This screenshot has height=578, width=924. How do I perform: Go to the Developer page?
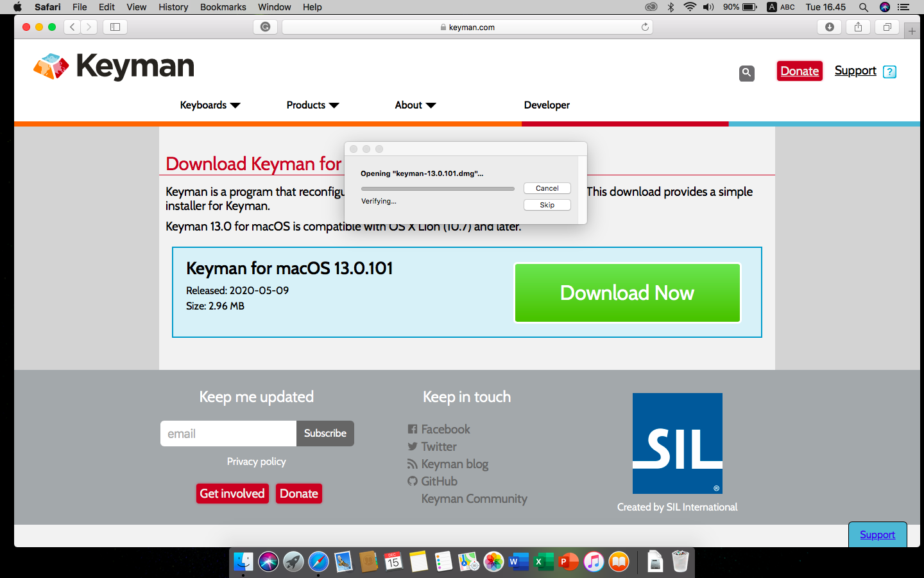point(547,105)
